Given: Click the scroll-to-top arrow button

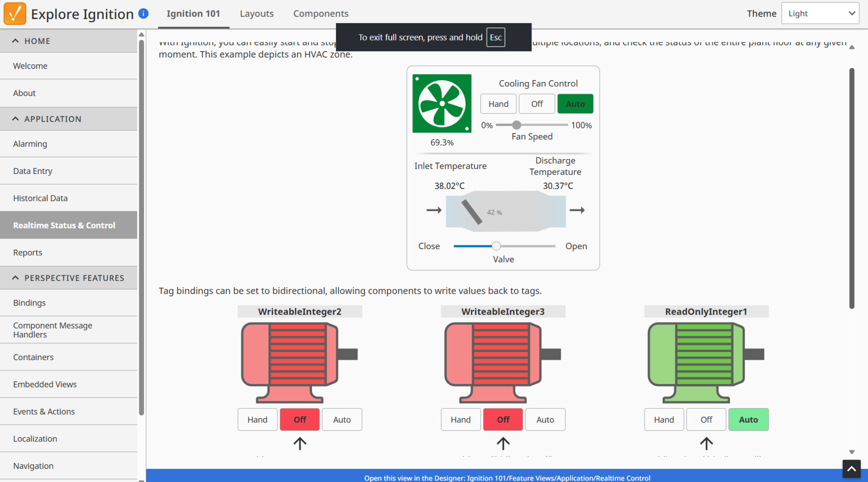Looking at the screenshot, I should [x=851, y=469].
